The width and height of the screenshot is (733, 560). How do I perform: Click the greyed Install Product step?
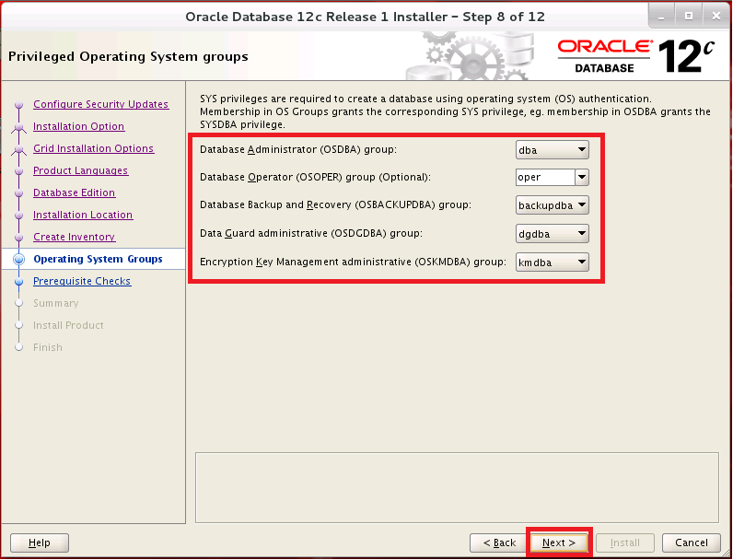click(x=68, y=325)
